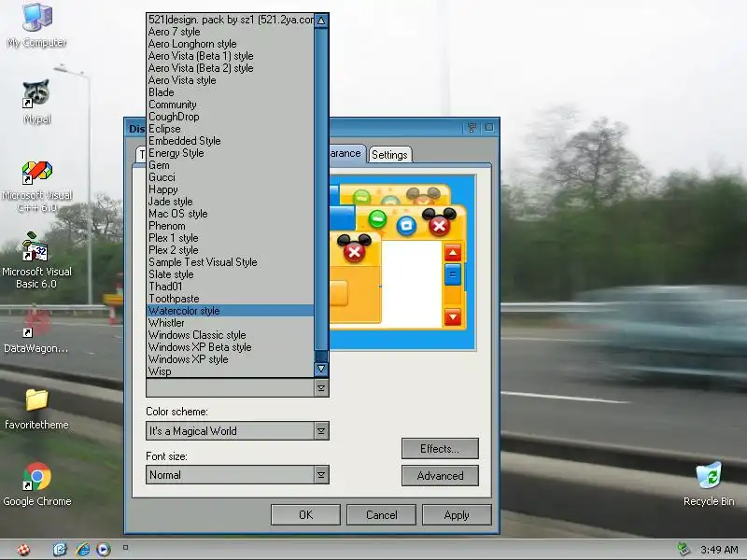Viewport: 747px width, 560px height.
Task: Choose Aero Longhorn style
Action: (x=231, y=44)
